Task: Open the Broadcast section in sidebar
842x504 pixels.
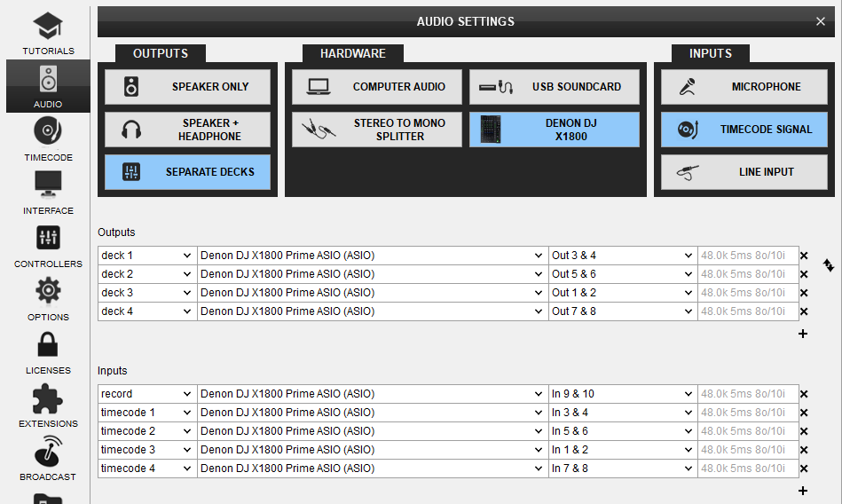Action: tap(48, 459)
